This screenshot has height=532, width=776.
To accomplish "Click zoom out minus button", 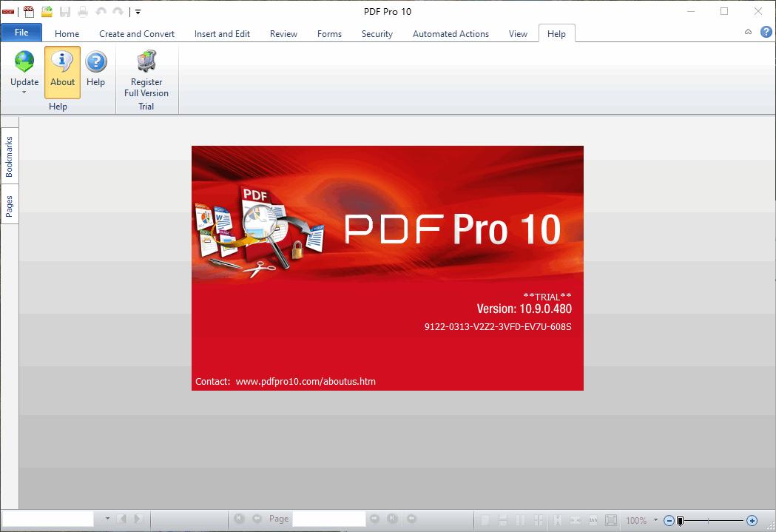I will click(669, 521).
